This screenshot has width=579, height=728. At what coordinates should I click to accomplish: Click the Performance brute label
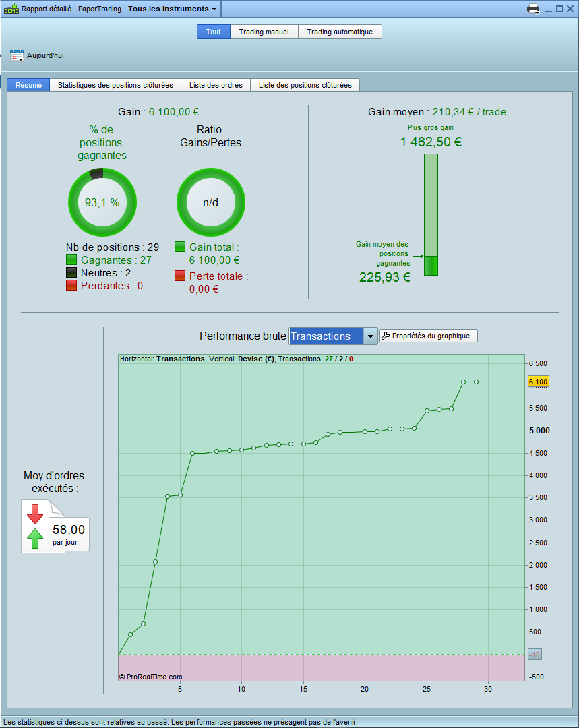(243, 336)
